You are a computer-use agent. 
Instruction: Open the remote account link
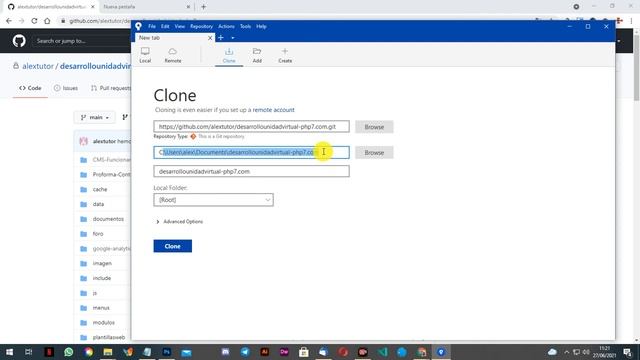273,110
